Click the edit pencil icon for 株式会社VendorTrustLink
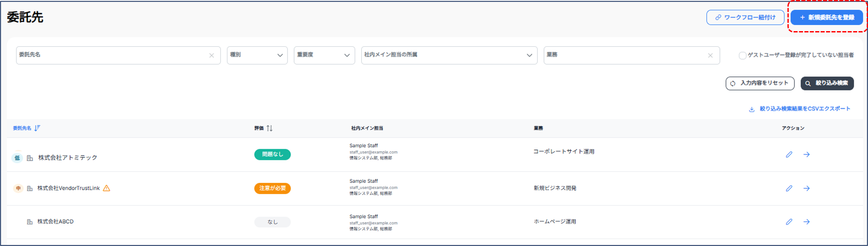This screenshot has width=868, height=246. click(789, 188)
